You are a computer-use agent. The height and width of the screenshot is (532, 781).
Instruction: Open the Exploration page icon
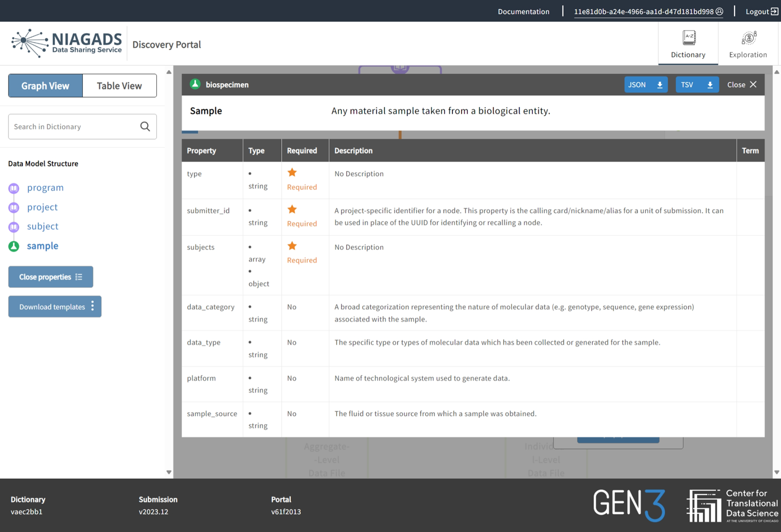(x=748, y=38)
